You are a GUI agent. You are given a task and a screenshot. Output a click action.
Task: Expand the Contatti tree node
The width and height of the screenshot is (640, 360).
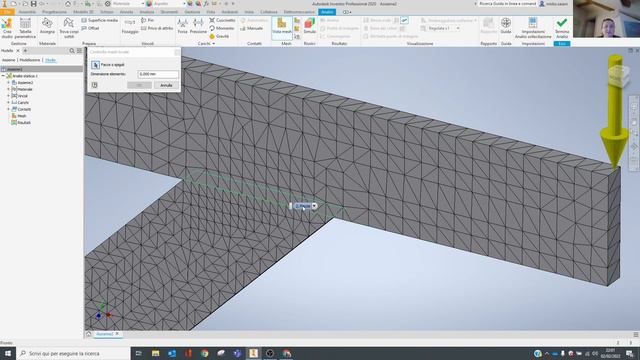(8, 109)
